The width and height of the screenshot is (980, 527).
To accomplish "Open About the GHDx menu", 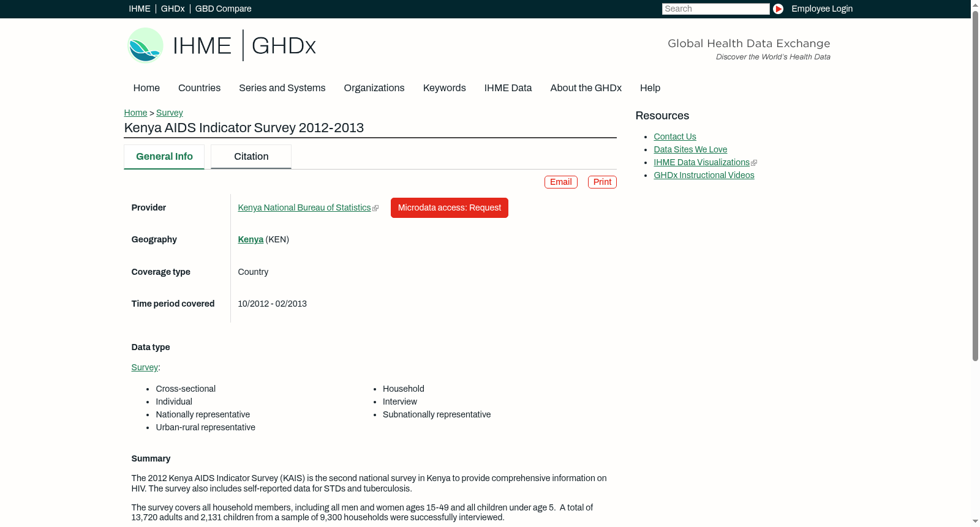I will 586,88.
